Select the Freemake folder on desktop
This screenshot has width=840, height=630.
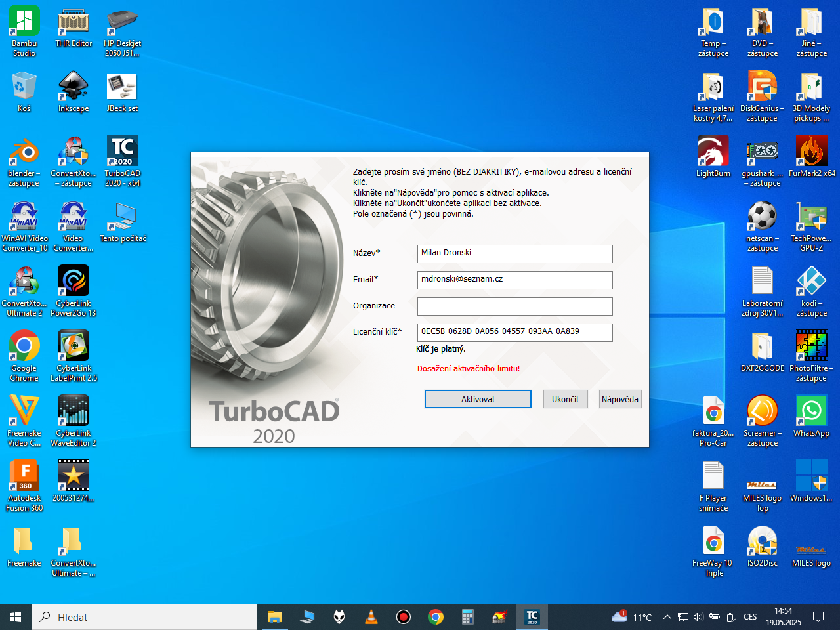(24, 547)
